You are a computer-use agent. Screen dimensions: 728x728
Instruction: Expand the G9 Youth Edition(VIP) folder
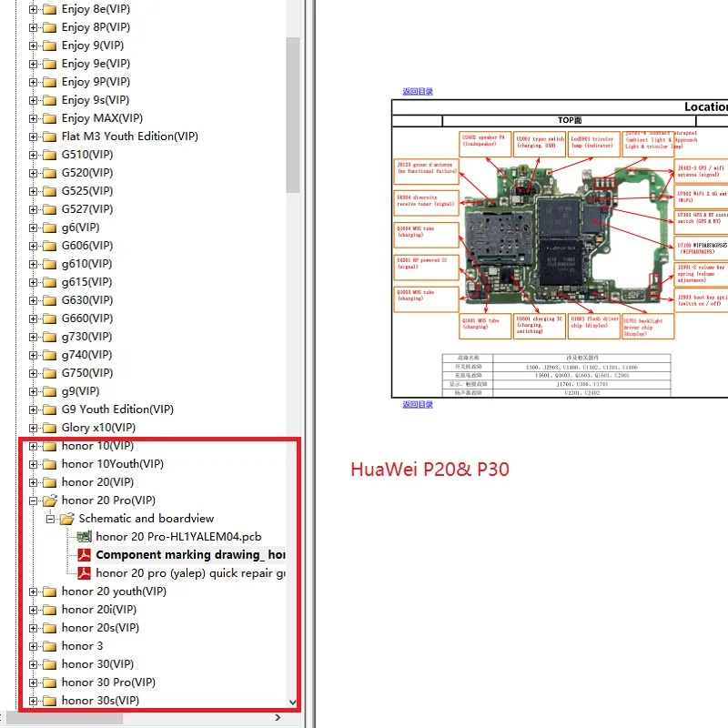[x=33, y=409]
